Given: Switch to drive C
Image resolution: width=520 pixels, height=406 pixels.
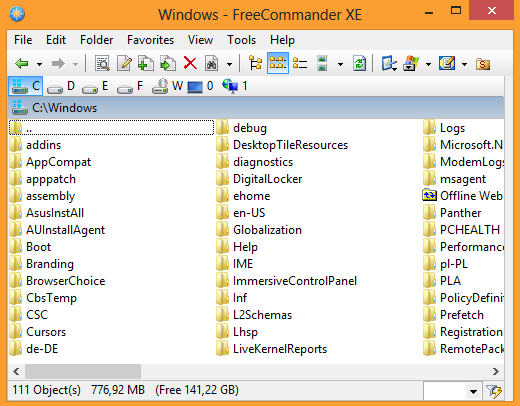Looking at the screenshot, I should click(x=26, y=86).
